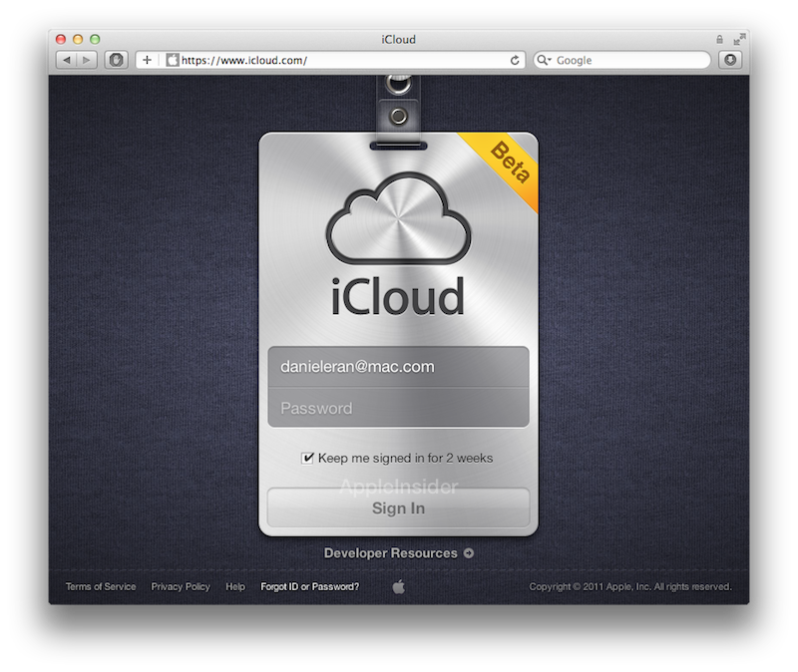Open the Developer Resources link
The image size is (798, 672).
390,553
